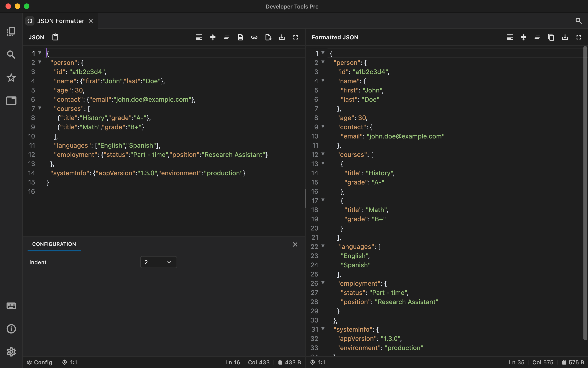
Task: Open the sidebar tabs panel icon
Action: pyautogui.click(x=11, y=101)
